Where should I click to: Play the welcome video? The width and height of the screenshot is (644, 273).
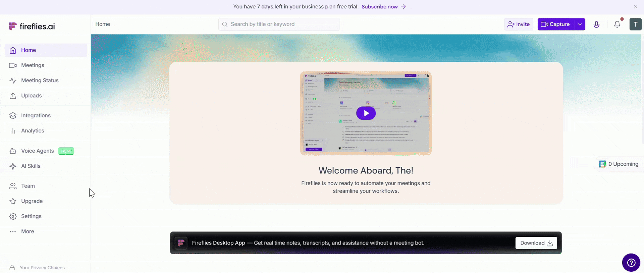point(366,113)
